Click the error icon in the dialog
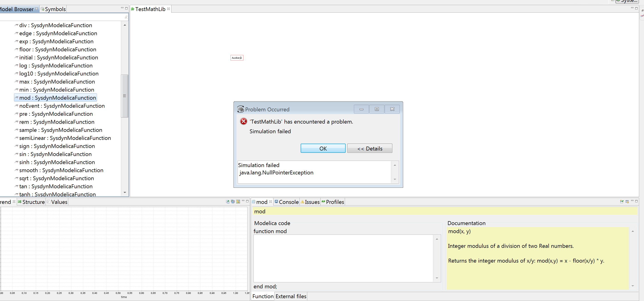Image resolution: width=644 pixels, height=301 pixels. click(x=243, y=121)
